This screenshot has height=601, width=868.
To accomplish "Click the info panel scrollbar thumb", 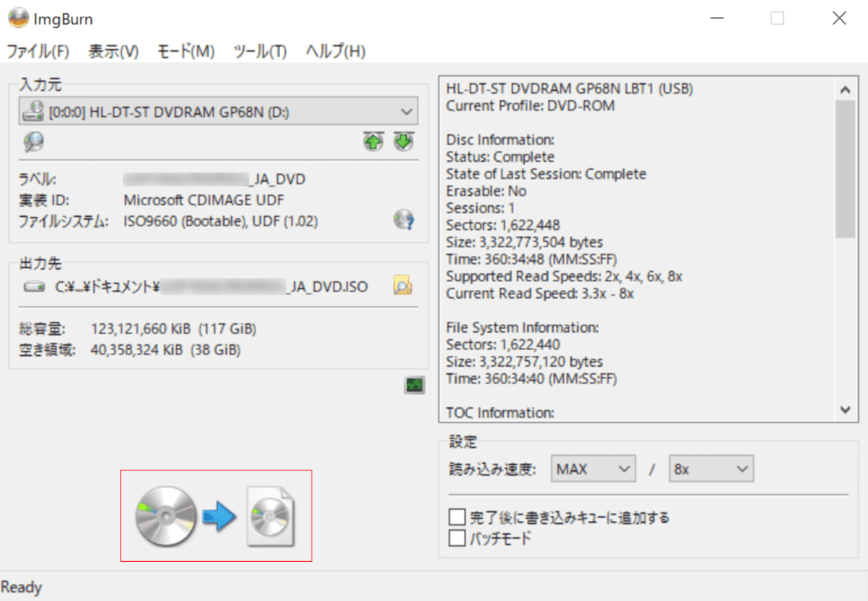I will (x=845, y=169).
